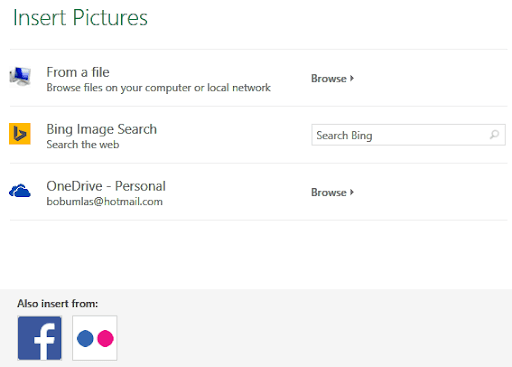Click into the Search Bing input field
The image size is (512, 367).
(408, 135)
